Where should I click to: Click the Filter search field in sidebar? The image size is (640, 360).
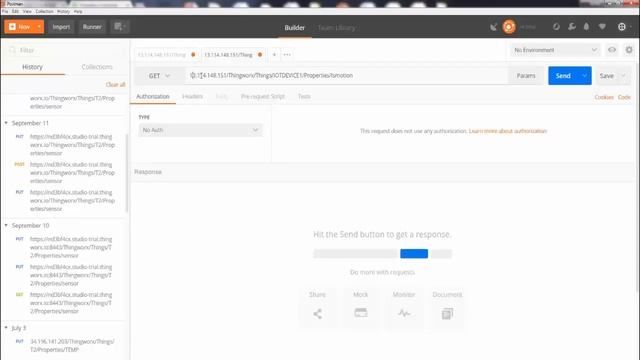point(65,50)
